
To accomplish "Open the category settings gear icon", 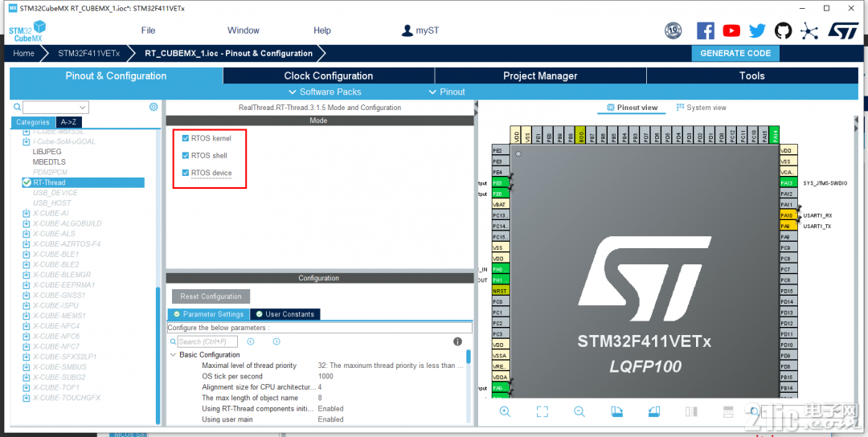I will [x=154, y=107].
